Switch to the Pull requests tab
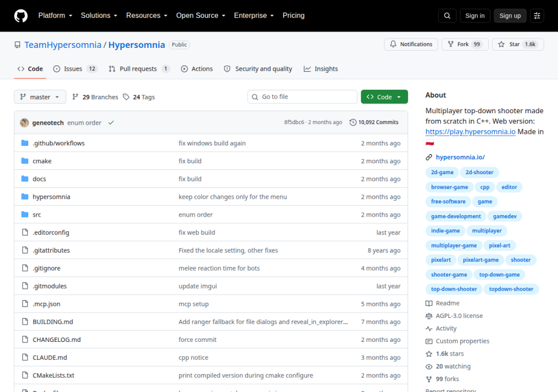The height and width of the screenshot is (392, 558). click(139, 69)
